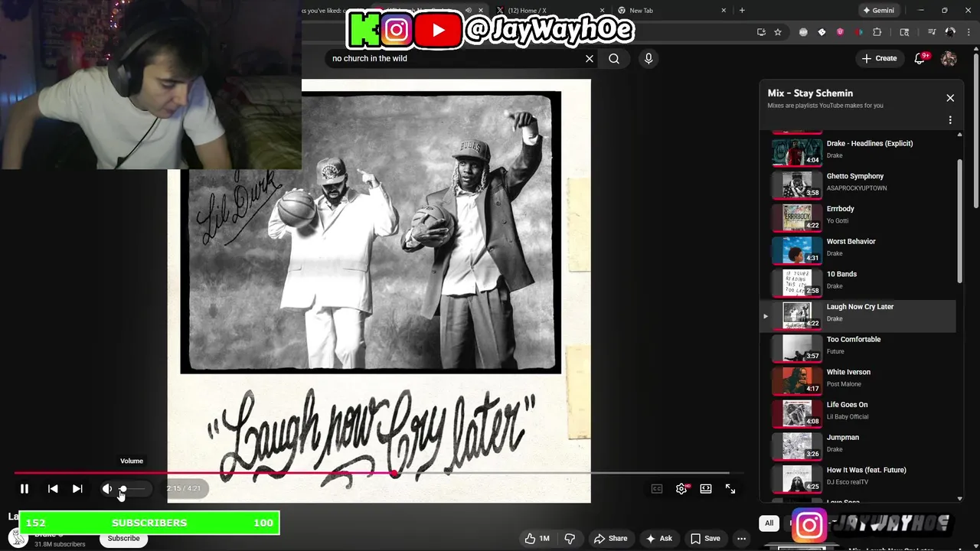
Task: Open the player settings gear
Action: click(x=681, y=488)
